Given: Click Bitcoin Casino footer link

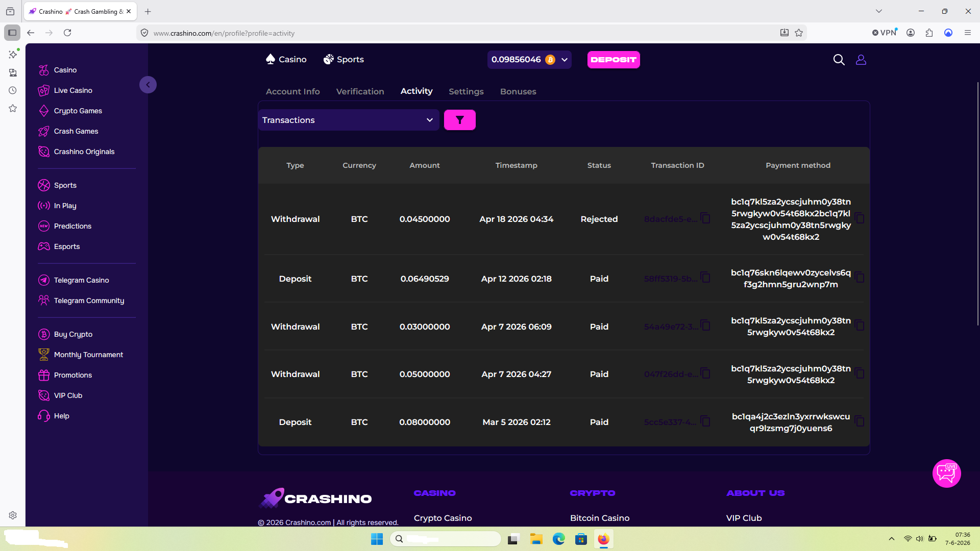Looking at the screenshot, I should (600, 518).
